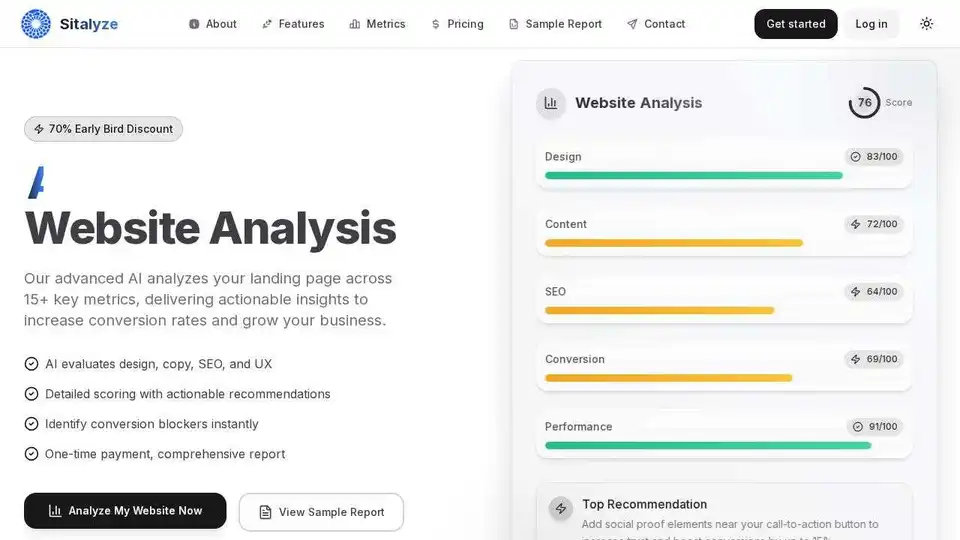960x540 pixels.
Task: Open the About menu item
Action: pyautogui.click(x=212, y=24)
